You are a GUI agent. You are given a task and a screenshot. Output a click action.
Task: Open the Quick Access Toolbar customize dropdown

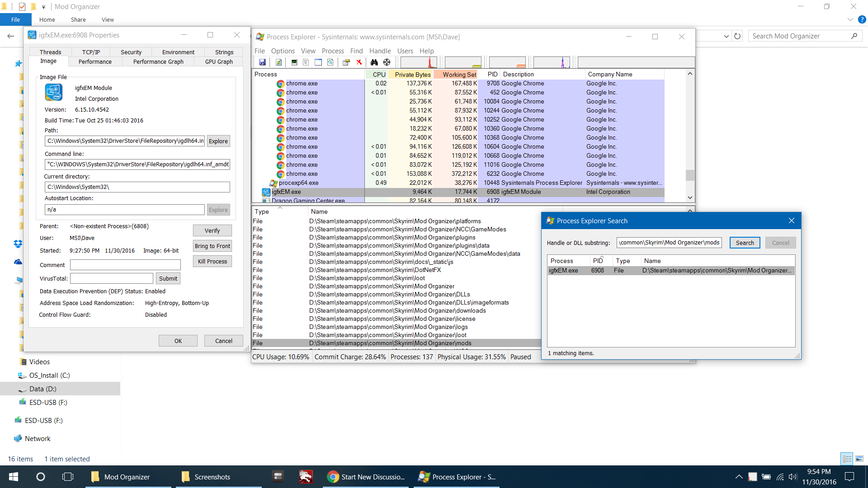43,7
